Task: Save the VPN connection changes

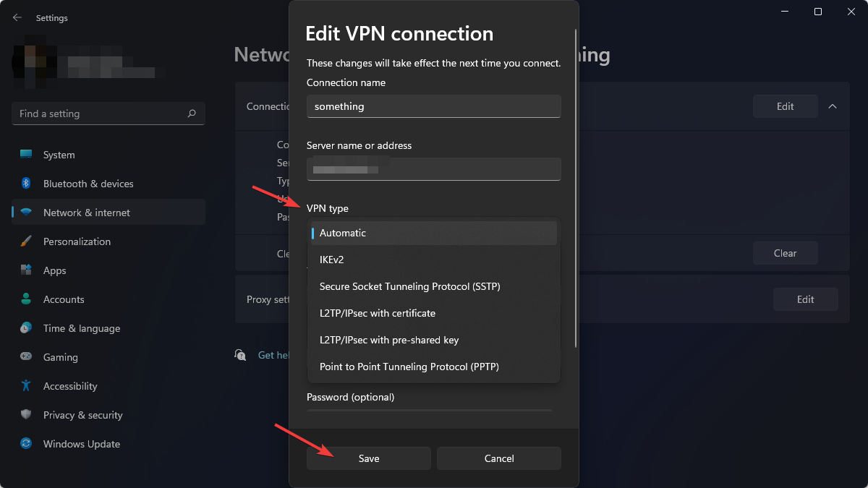Action: click(368, 458)
